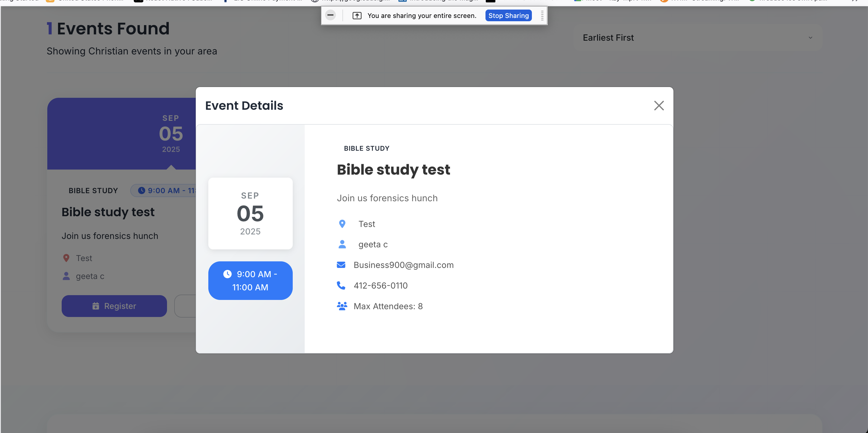Image resolution: width=868 pixels, height=433 pixels.
Task: Click the email envelope icon
Action: click(341, 265)
